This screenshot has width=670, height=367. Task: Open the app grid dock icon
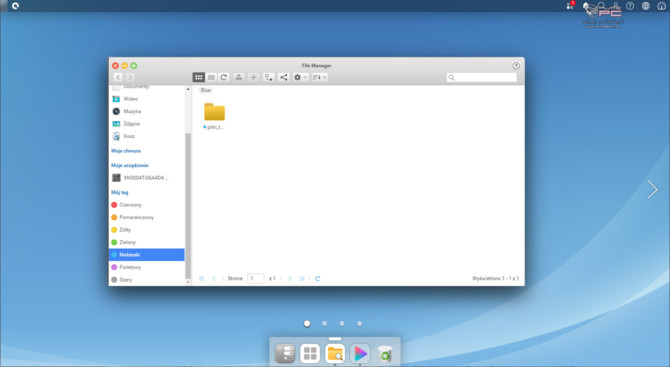point(310,353)
